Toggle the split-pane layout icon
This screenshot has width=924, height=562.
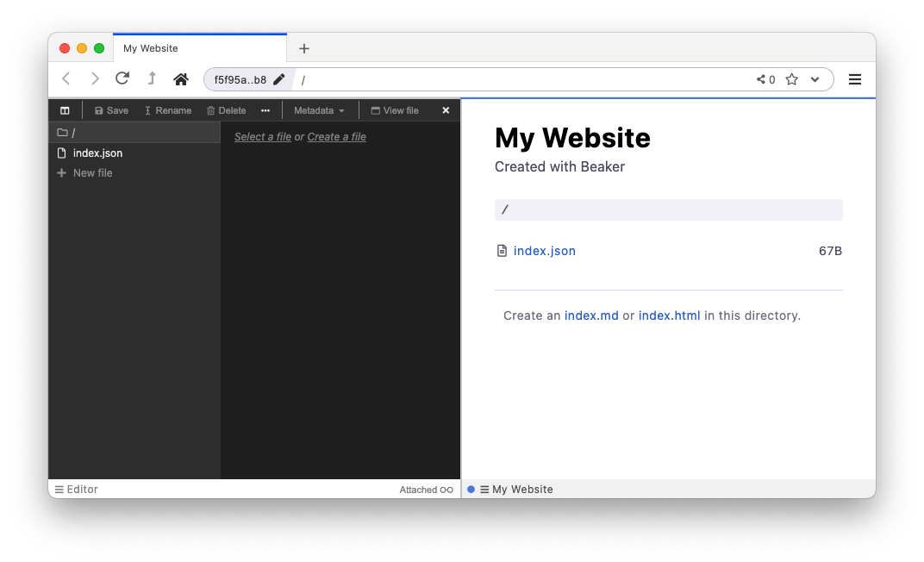point(65,110)
